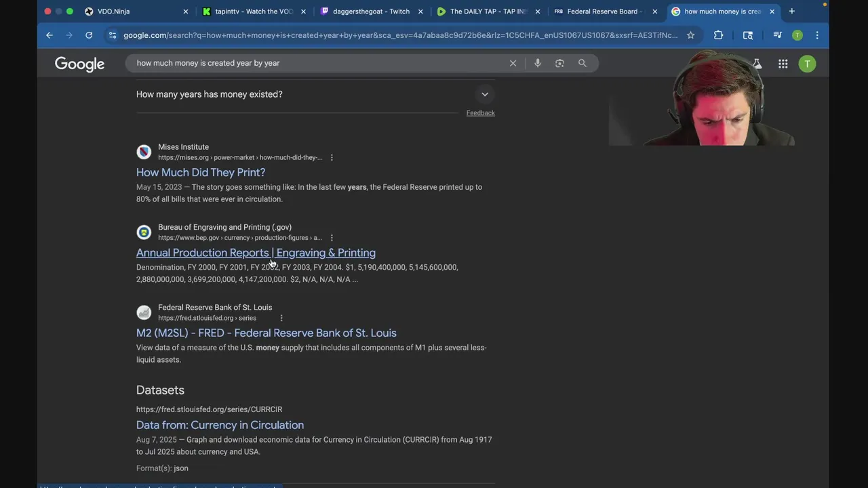The width and height of the screenshot is (868, 488).
Task: Click the webcam overlay video
Action: [x=701, y=98]
